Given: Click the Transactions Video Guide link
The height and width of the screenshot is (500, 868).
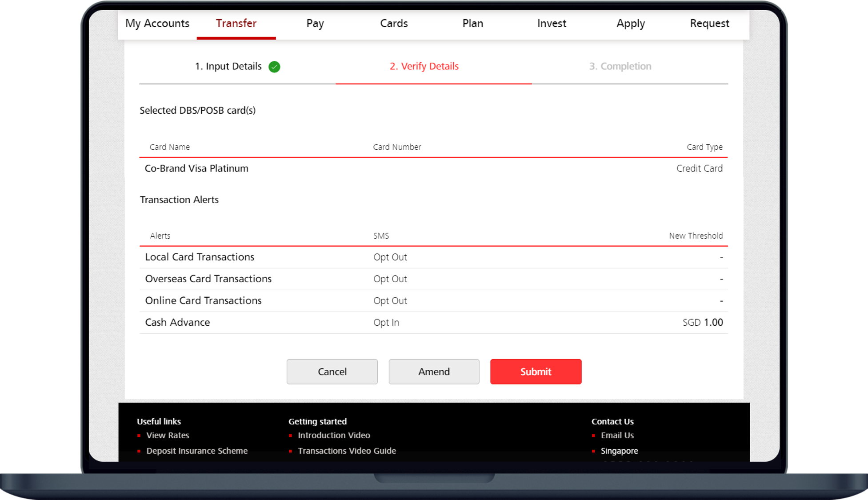Looking at the screenshot, I should (347, 451).
